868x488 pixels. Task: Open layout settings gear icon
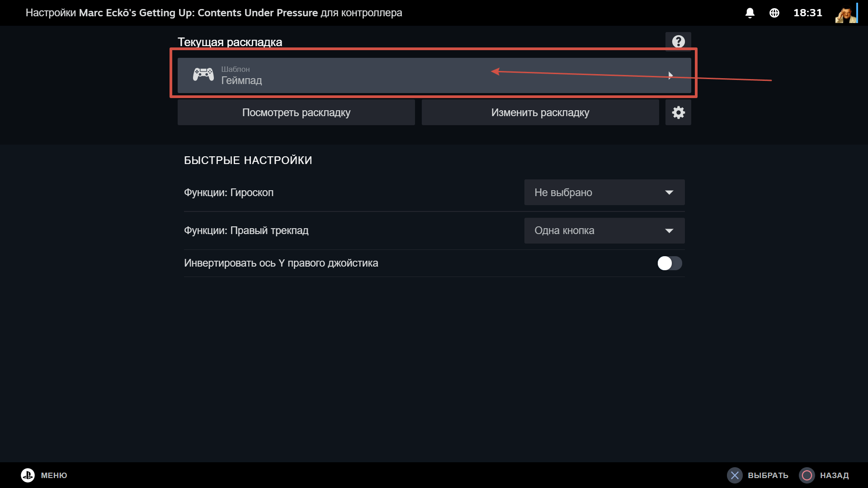[678, 113]
